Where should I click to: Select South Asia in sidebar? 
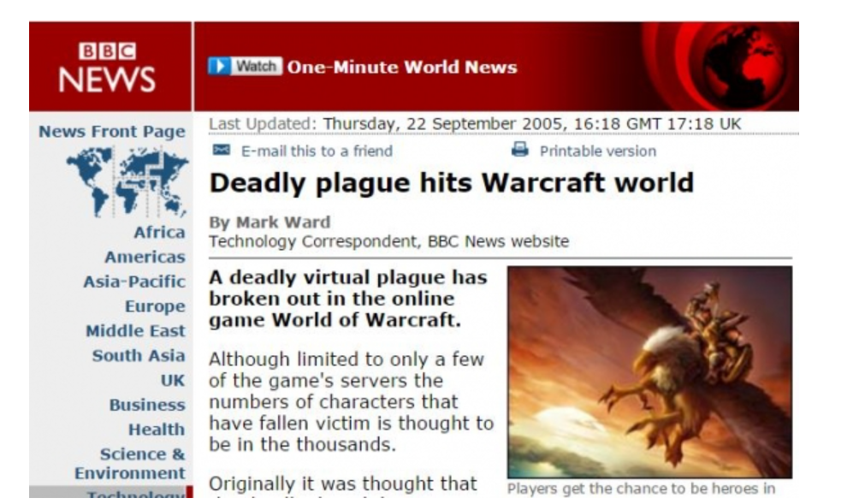[x=139, y=355]
